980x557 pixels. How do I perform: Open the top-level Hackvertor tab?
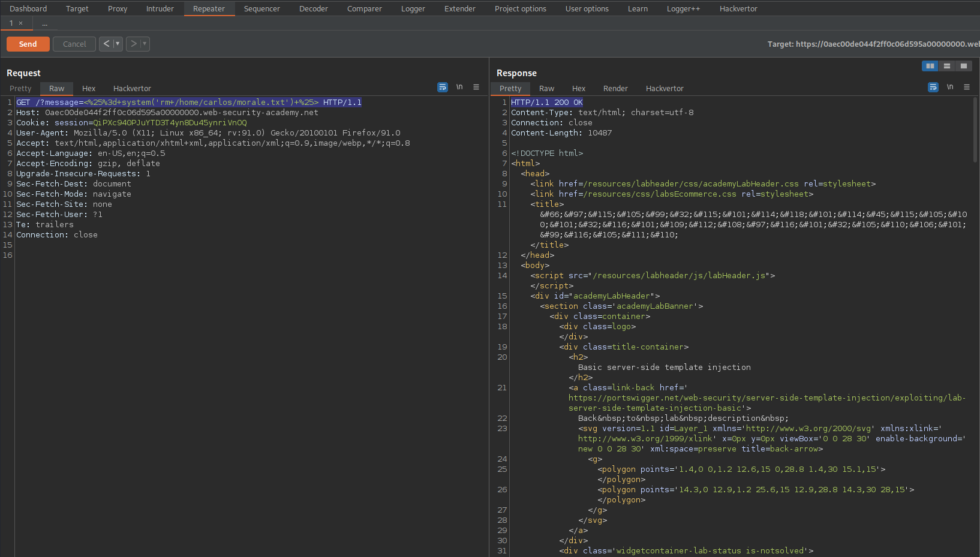[739, 8]
